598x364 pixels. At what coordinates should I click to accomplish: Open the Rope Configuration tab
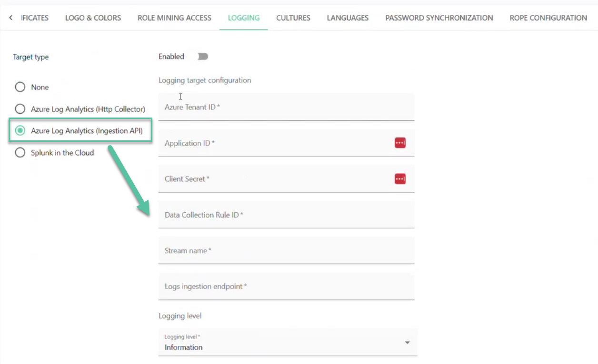(548, 18)
